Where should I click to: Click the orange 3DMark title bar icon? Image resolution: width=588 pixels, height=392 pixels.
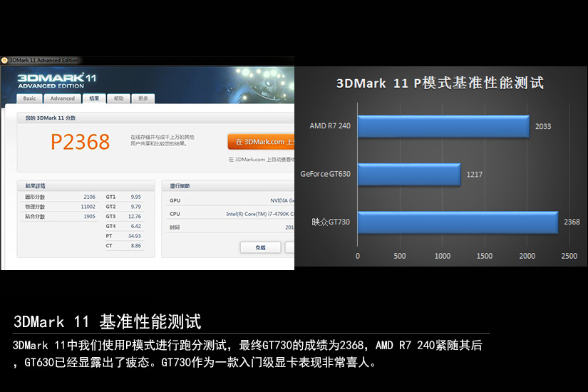(x=4, y=60)
